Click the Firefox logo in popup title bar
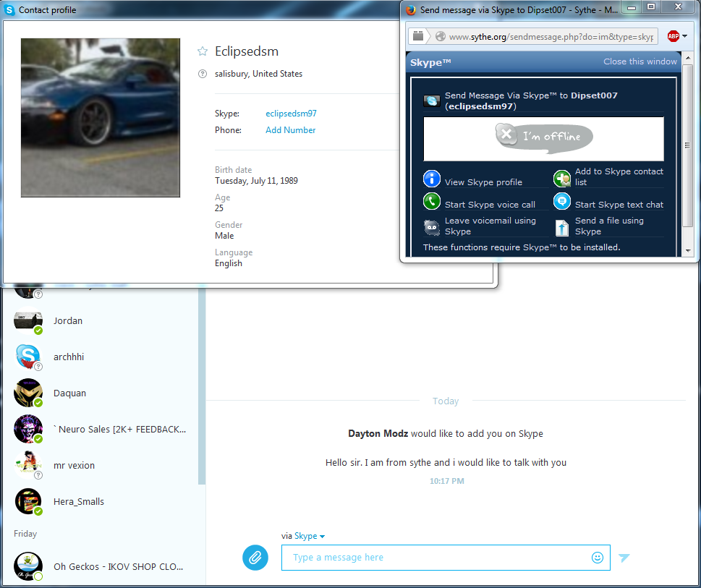The image size is (701, 588). click(410, 10)
